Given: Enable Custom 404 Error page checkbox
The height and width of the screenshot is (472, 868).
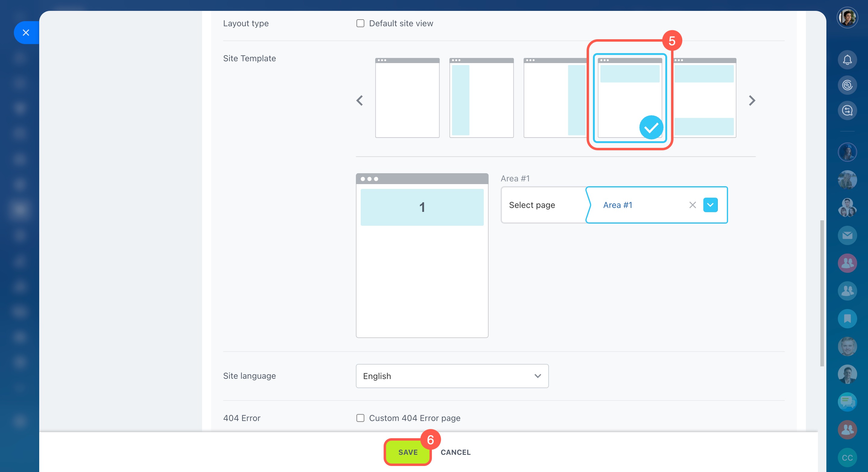Looking at the screenshot, I should tap(360, 418).
